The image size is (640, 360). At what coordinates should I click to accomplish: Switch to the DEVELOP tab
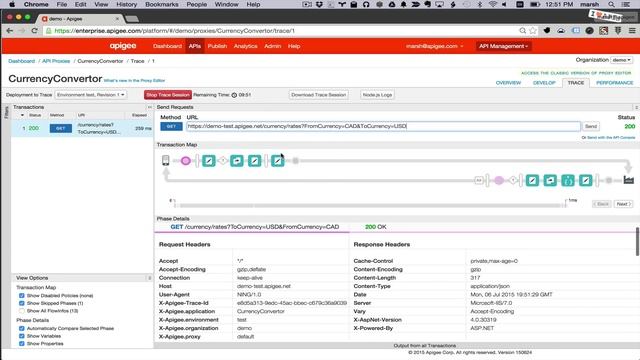[x=544, y=83]
